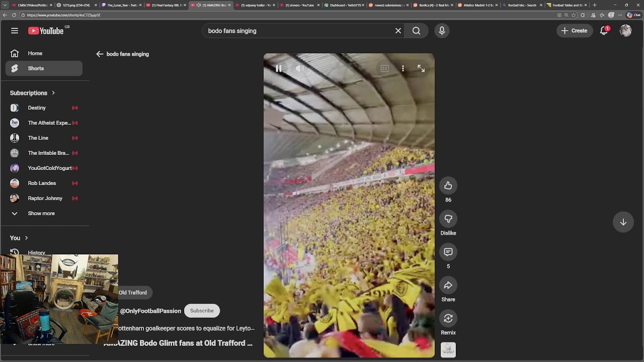Toggle closed captions on the short
Image resolution: width=644 pixels, height=362 pixels.
coord(385,68)
